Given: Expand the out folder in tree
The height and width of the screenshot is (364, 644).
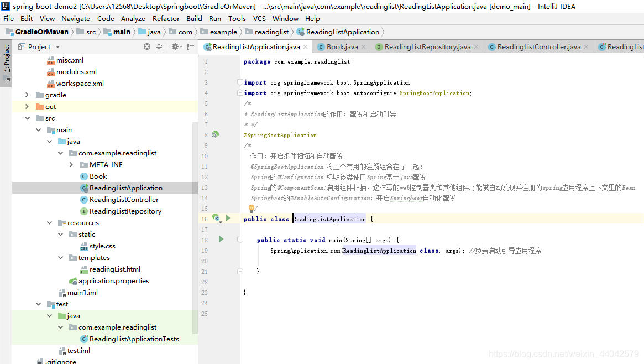Looking at the screenshot, I should click(27, 106).
